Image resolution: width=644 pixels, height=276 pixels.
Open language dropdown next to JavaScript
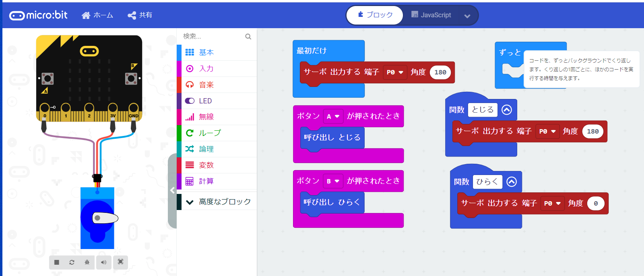[467, 16]
